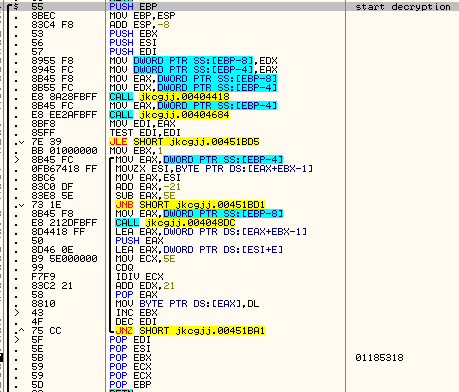Click the 01185318 comment value
The height and width of the screenshot is (392, 459).
(379, 358)
